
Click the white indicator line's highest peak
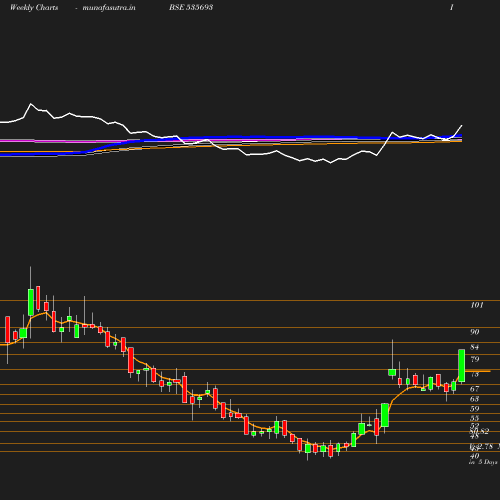click(31, 104)
